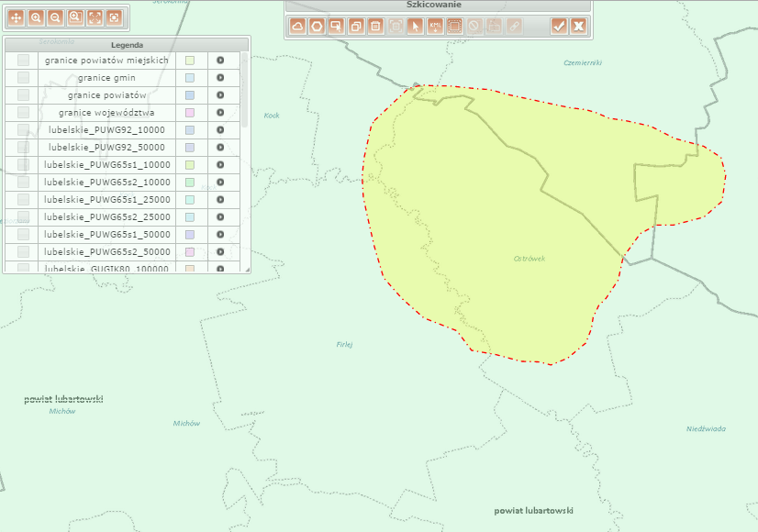758x532 pixels.
Task: Click color swatch of granice powiatów miejskich
Action: (x=190, y=61)
